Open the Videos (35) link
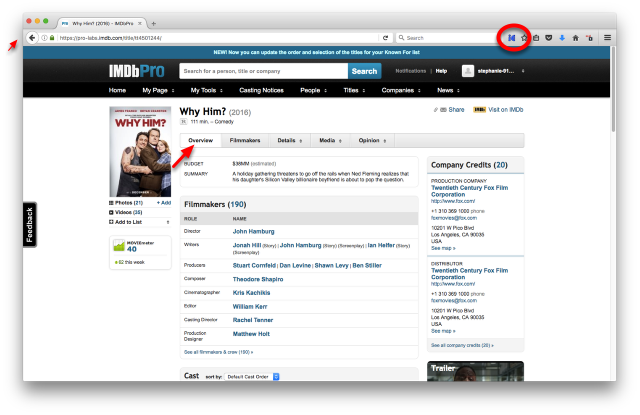Viewport: 640px width, 415px height. click(126, 212)
